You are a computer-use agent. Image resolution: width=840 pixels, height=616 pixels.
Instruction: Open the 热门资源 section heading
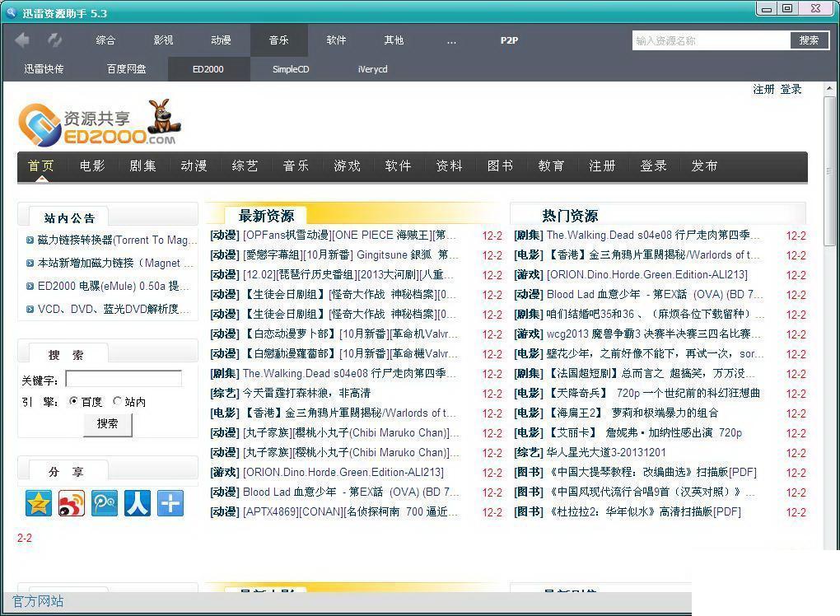click(570, 216)
